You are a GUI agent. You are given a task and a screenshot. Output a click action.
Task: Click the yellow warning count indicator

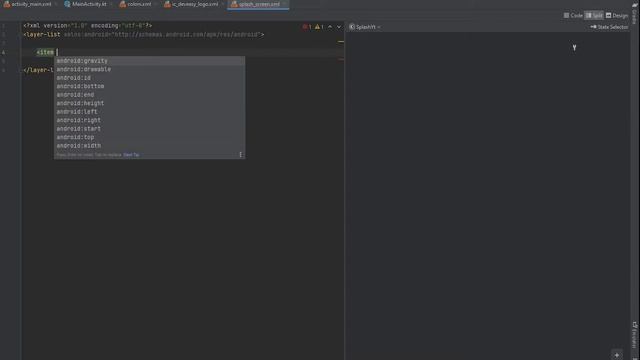click(319, 27)
